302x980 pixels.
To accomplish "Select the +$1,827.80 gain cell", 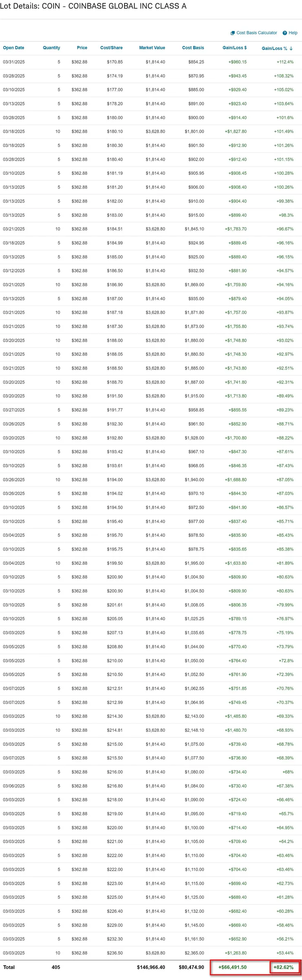I will (236, 131).
